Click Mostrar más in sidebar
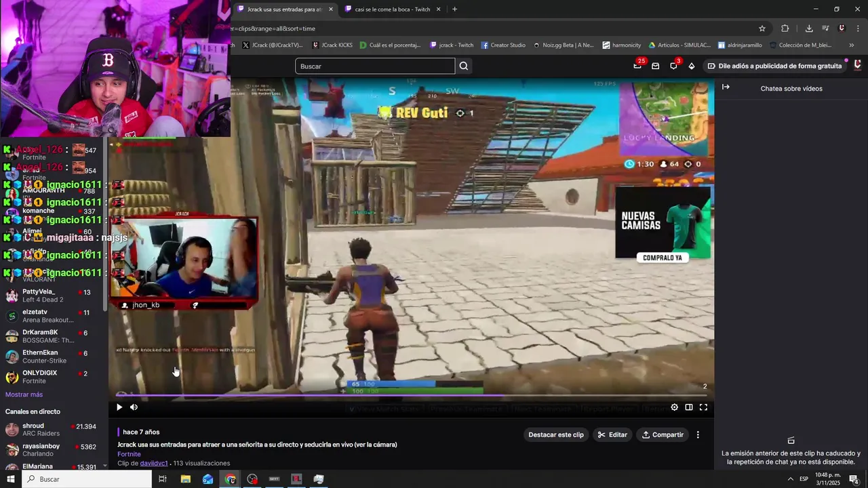The height and width of the screenshot is (488, 868). [24, 394]
